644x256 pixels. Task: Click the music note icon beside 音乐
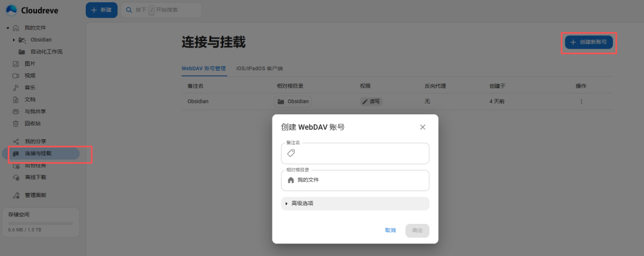tap(16, 88)
